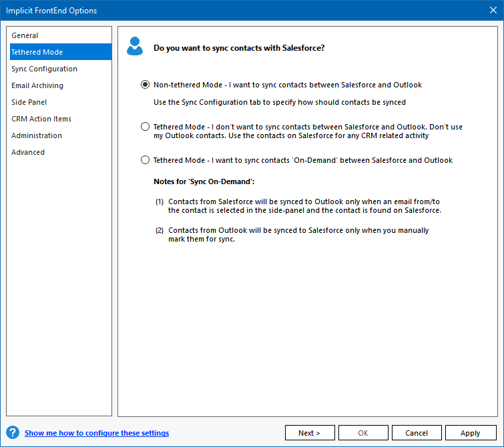
Task: Click the blue help question mark icon
Action: [x=13, y=432]
